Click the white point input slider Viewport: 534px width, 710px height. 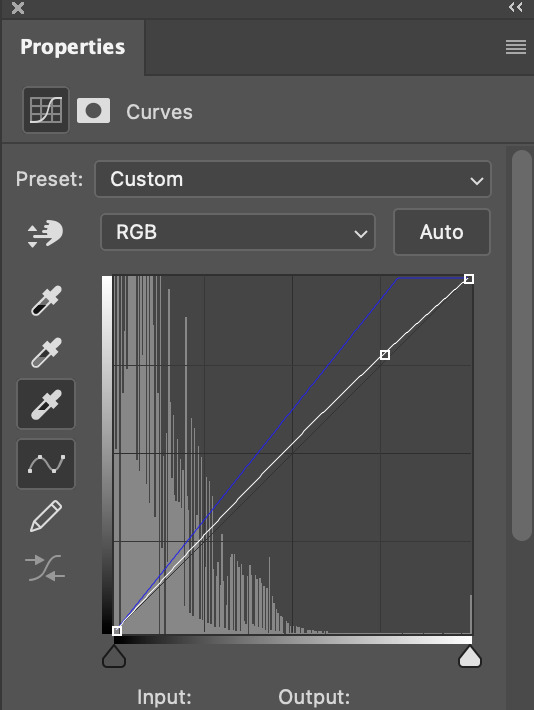point(470,656)
